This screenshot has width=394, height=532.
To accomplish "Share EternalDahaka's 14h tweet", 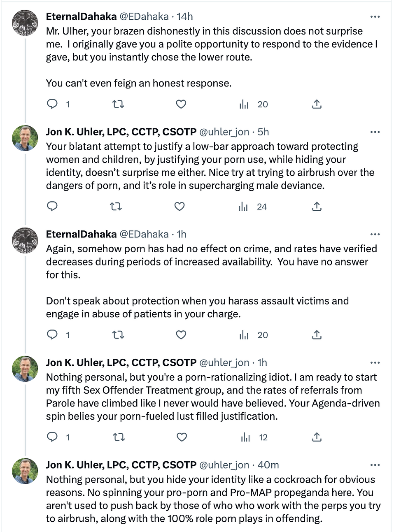I will tap(317, 104).
